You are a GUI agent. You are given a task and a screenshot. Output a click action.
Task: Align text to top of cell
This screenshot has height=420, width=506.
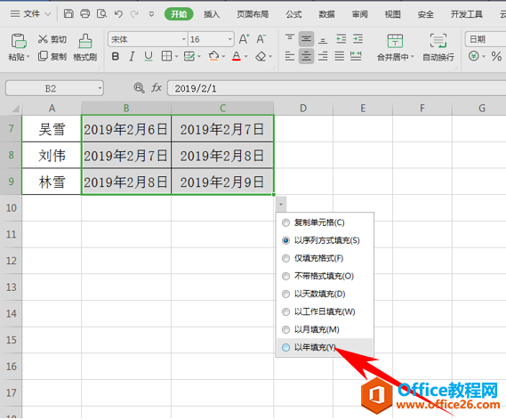tap(290, 39)
